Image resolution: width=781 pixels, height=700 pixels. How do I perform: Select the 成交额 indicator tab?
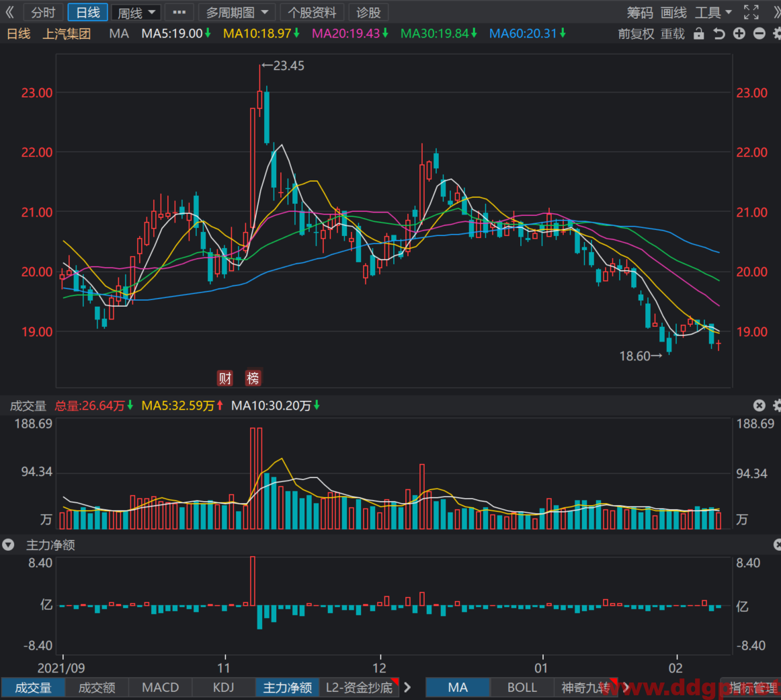[x=97, y=687]
